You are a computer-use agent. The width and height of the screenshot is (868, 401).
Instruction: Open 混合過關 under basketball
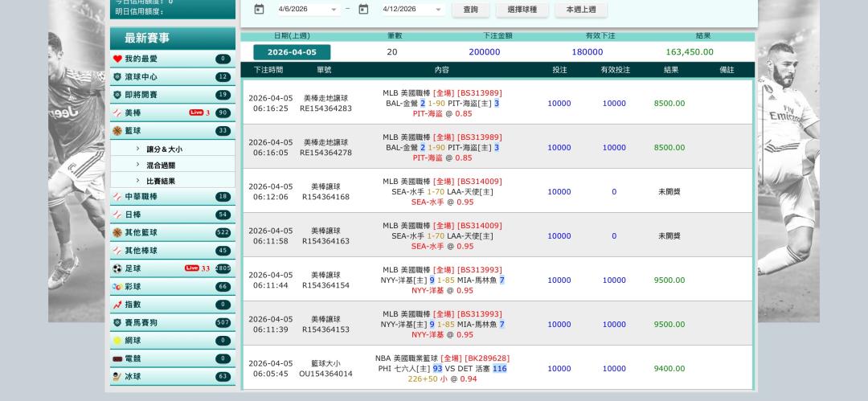[161, 166]
